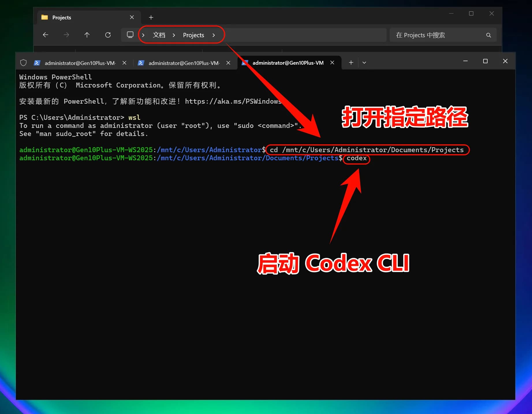
Task: Click the This PC monitor icon
Action: [x=130, y=35]
